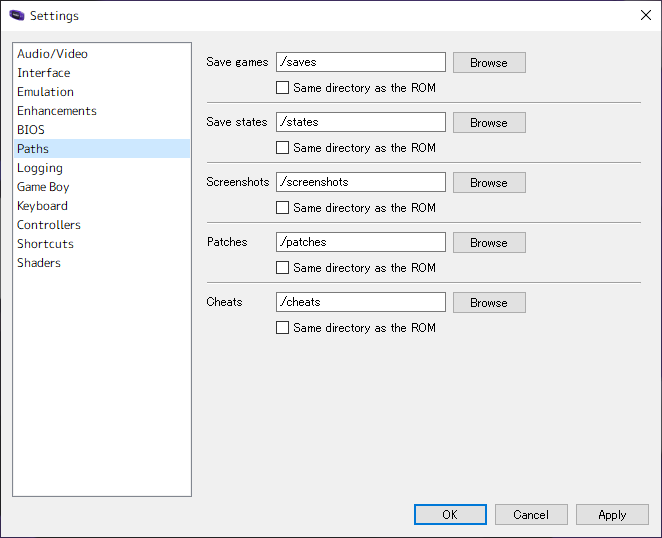
Task: Focus the Patches path text field
Action: click(361, 242)
